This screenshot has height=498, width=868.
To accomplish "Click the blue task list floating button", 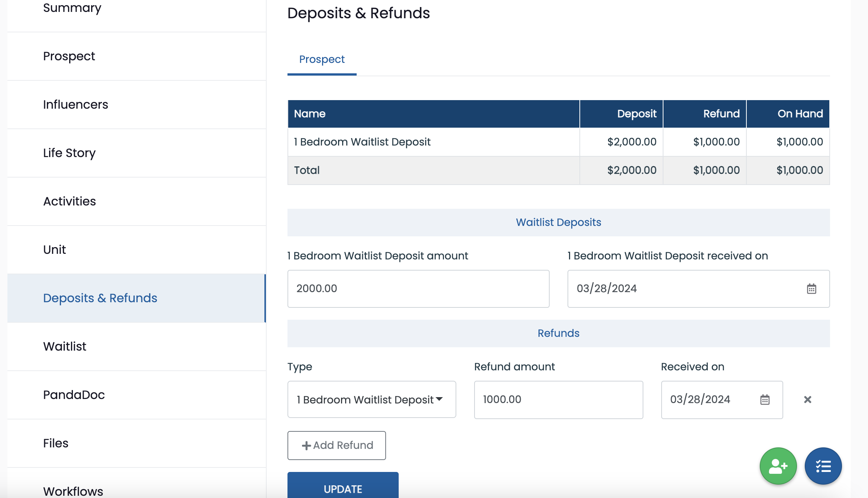I will click(x=823, y=466).
